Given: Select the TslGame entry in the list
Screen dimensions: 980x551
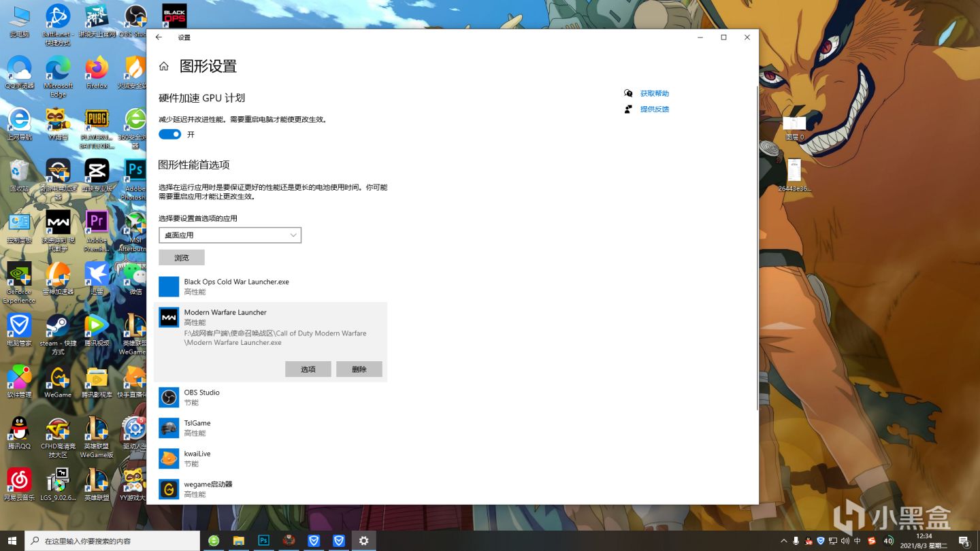Looking at the screenshot, I should (x=271, y=428).
